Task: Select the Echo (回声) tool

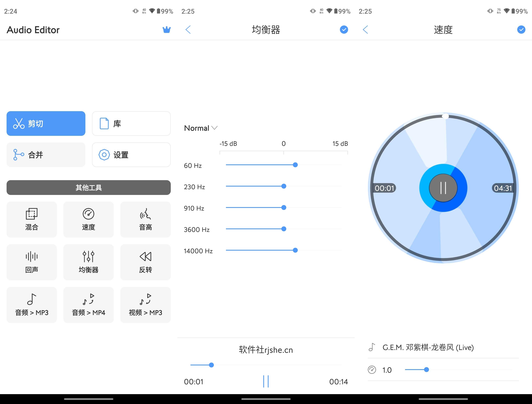Action: pyautogui.click(x=32, y=262)
